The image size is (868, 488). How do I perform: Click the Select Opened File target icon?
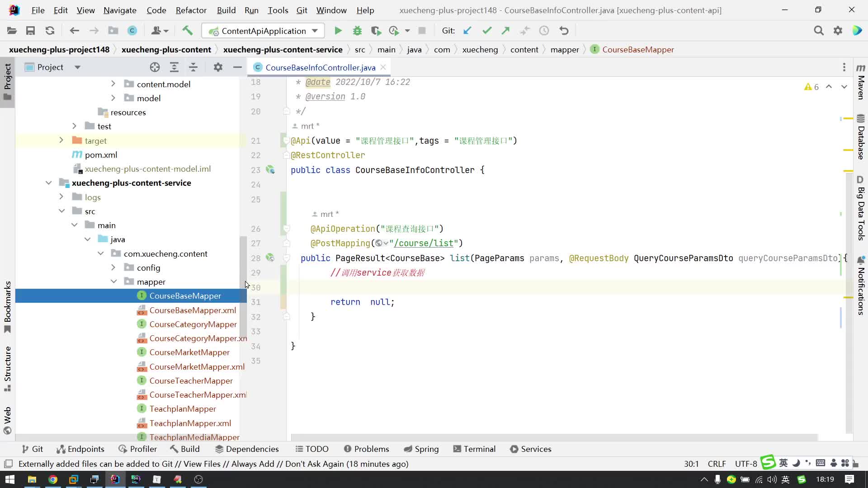(155, 67)
